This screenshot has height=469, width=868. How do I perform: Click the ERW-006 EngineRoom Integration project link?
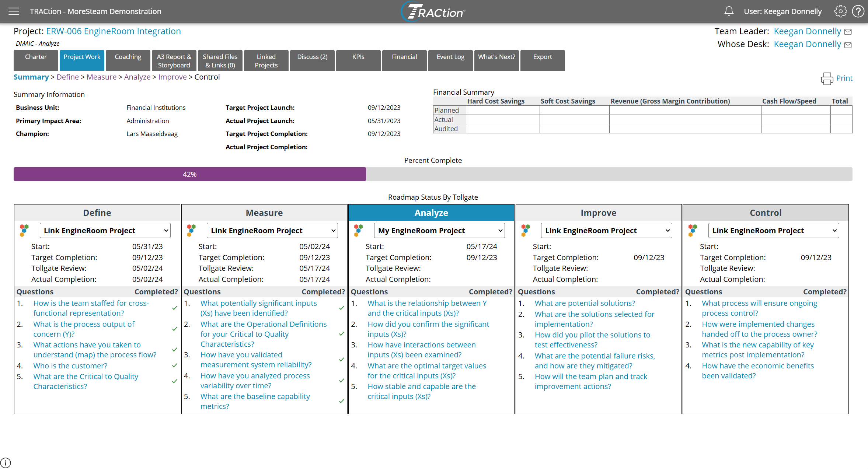point(114,31)
